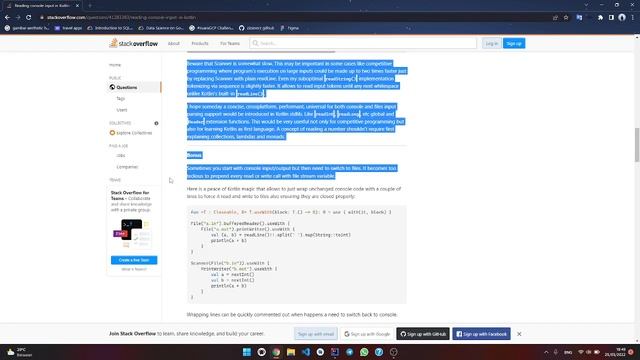This screenshot has height=360, width=640.
Task: Open Tags in the left sidebar
Action: point(120,98)
